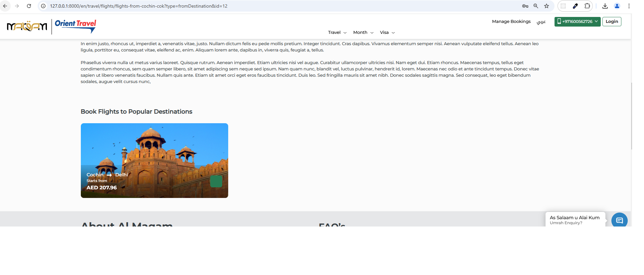Viewport: 644px width, 275px height.
Task: Click the password key icon in address bar
Action: coord(525,6)
